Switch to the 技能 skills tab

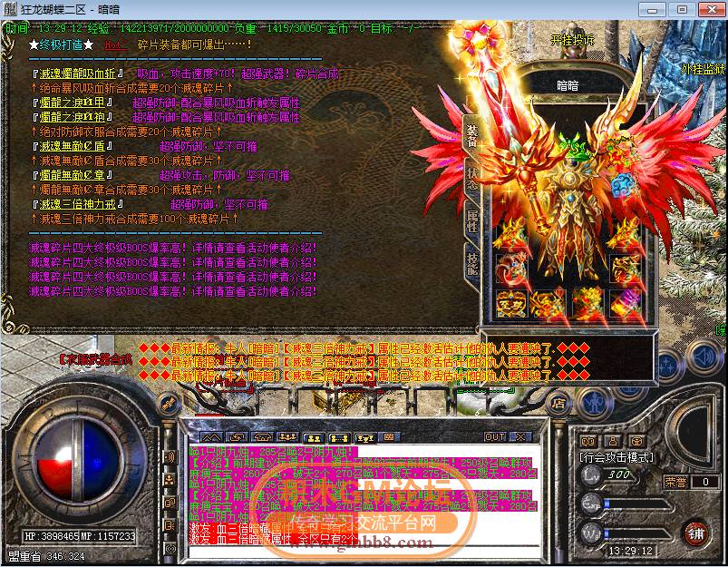coord(472,264)
